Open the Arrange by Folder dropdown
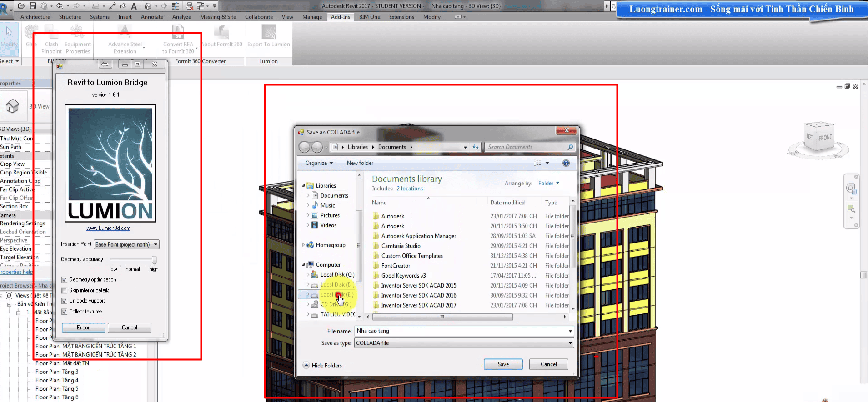 (x=548, y=183)
